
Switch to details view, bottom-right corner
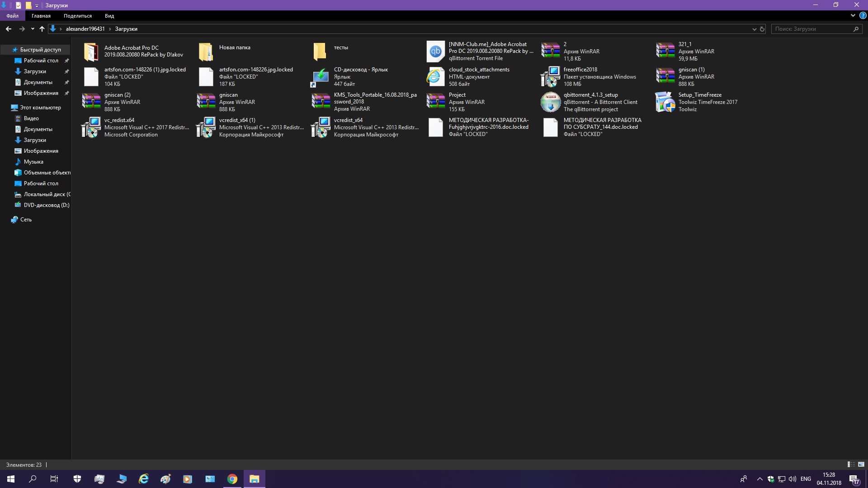(851, 465)
